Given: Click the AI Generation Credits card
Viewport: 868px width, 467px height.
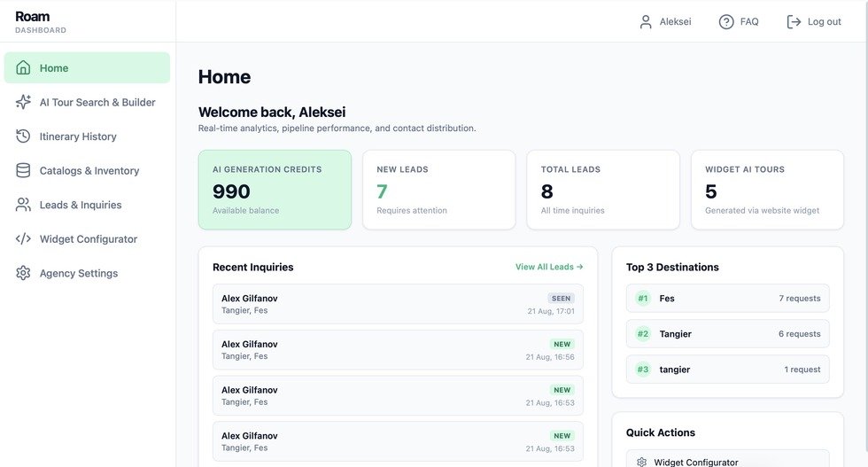Looking at the screenshot, I should (275, 190).
